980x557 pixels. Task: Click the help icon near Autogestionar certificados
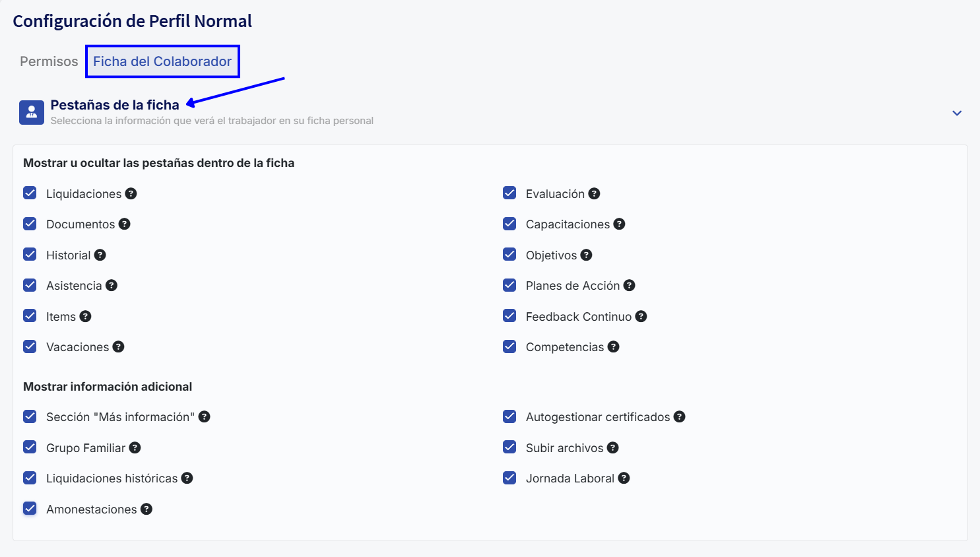point(680,416)
